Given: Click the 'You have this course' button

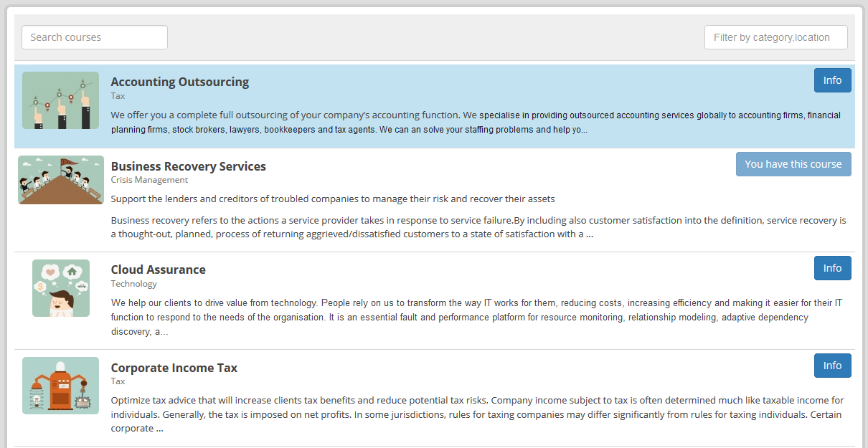Looking at the screenshot, I should pyautogui.click(x=793, y=164).
